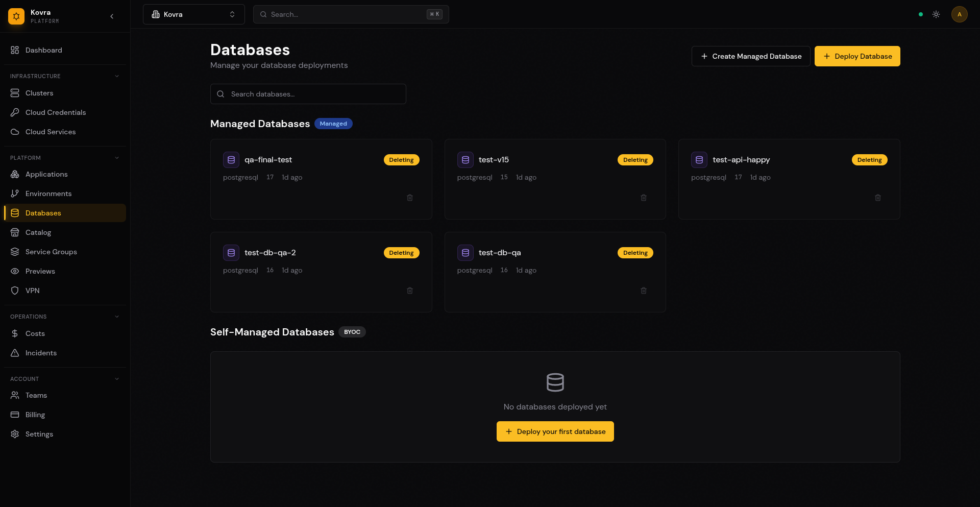Image resolution: width=980 pixels, height=507 pixels.
Task: Open the qa-final-test database card
Action: (321, 179)
